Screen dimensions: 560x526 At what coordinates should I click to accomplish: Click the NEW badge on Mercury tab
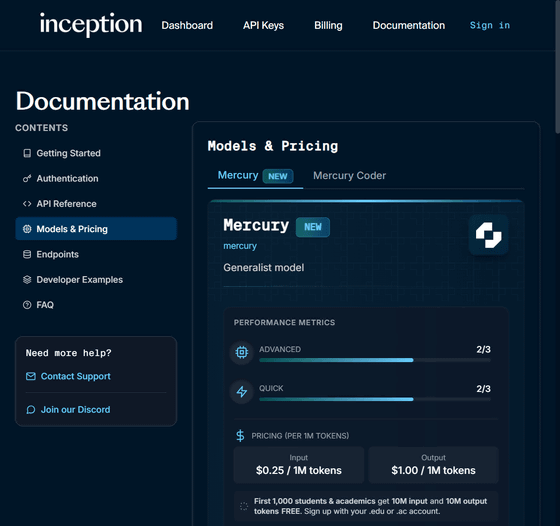(278, 176)
